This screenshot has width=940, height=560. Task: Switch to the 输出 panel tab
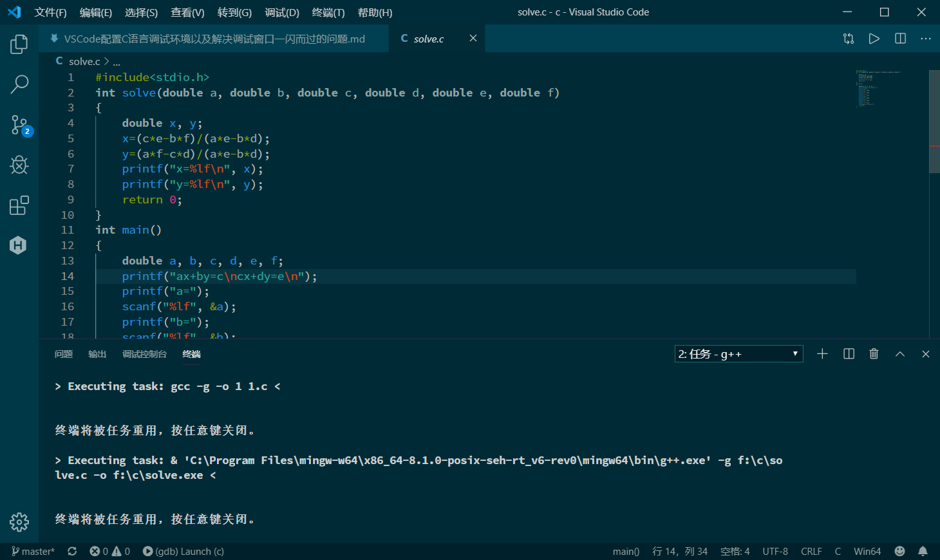[97, 354]
